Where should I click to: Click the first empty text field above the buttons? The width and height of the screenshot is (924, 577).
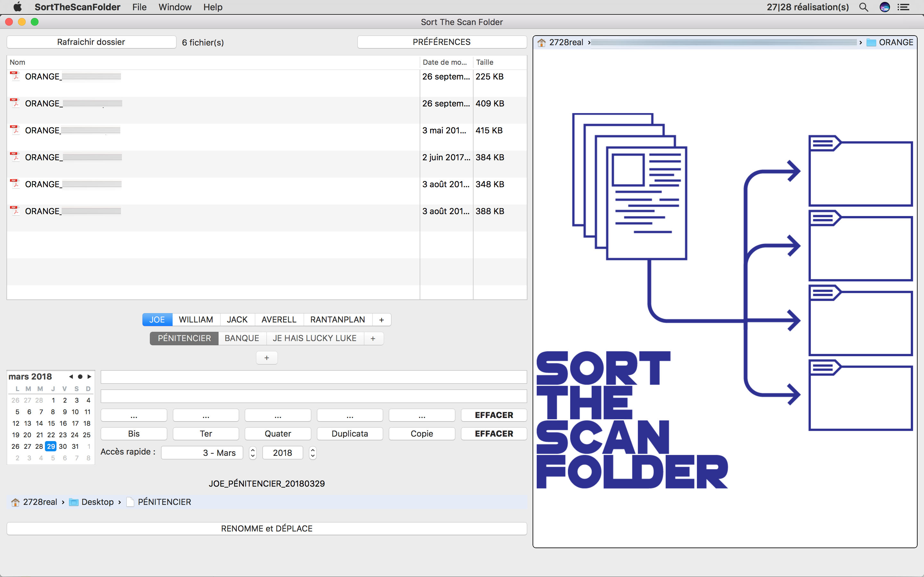click(313, 377)
